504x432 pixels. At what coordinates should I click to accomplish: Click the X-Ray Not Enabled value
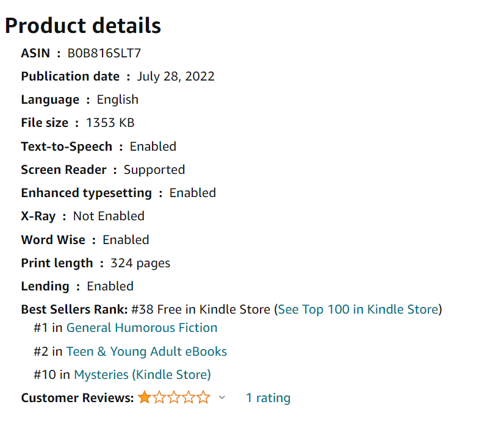tap(109, 216)
